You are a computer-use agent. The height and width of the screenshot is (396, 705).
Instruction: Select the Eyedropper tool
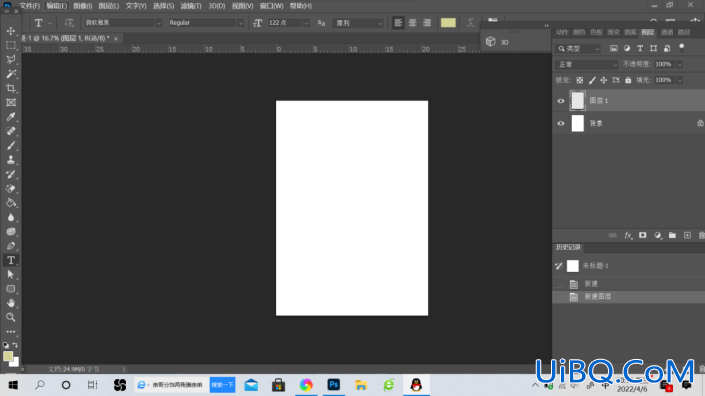pos(11,117)
